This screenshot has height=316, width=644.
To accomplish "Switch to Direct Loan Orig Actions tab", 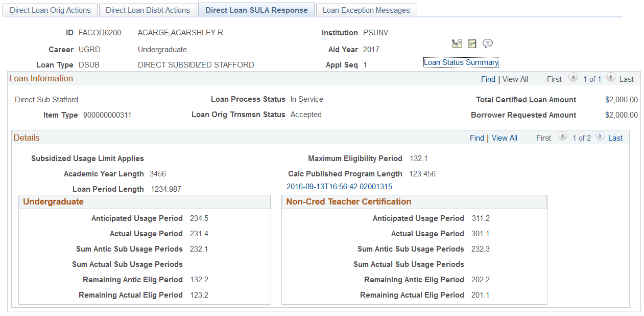I will point(50,10).
